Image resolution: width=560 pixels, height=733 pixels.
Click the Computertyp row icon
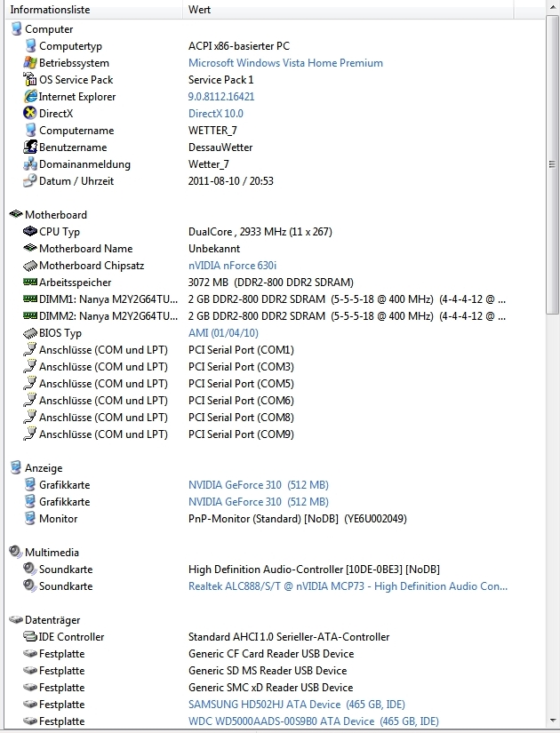30,46
